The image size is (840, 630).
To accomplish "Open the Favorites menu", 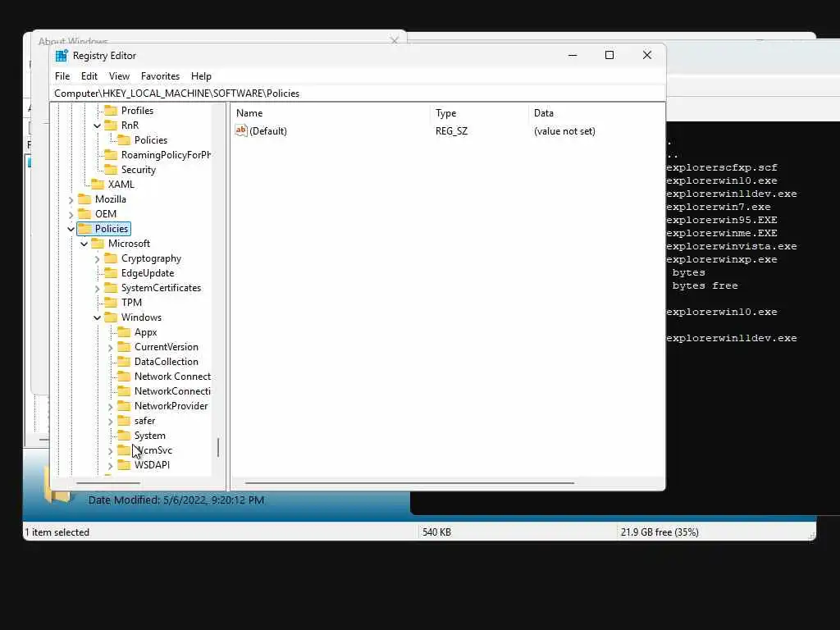I will tap(160, 76).
